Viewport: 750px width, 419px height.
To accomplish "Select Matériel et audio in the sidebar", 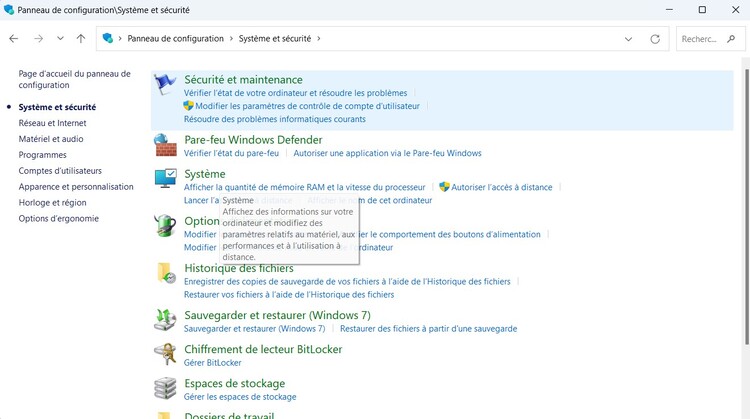I will click(51, 139).
